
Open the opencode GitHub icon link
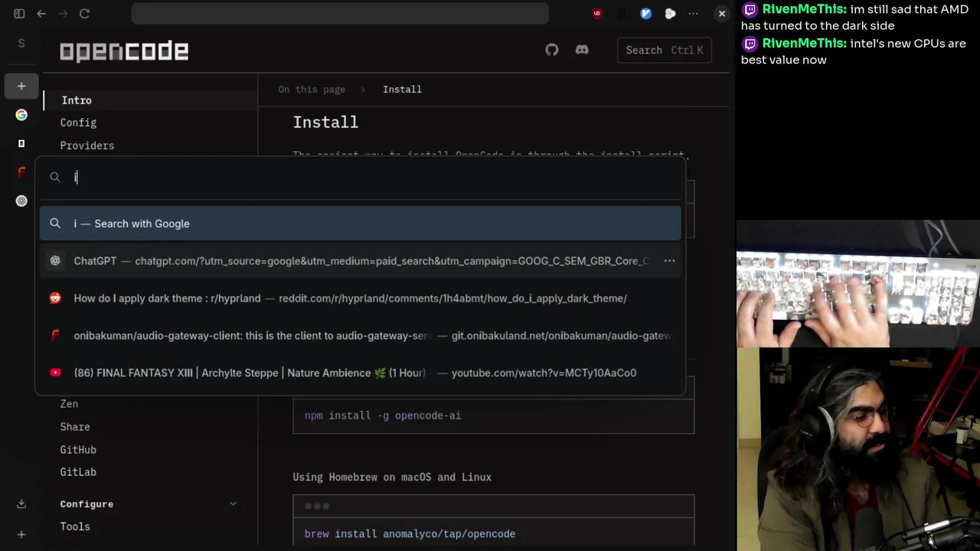tap(552, 50)
